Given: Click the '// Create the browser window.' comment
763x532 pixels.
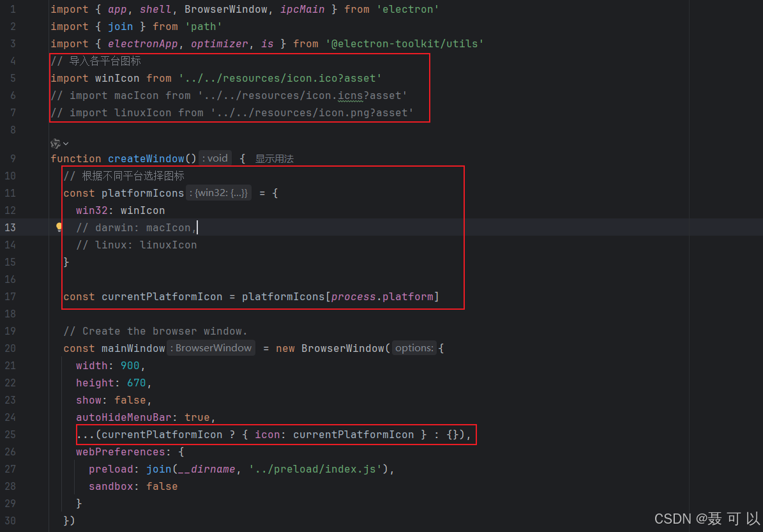Looking at the screenshot, I should [155, 331].
